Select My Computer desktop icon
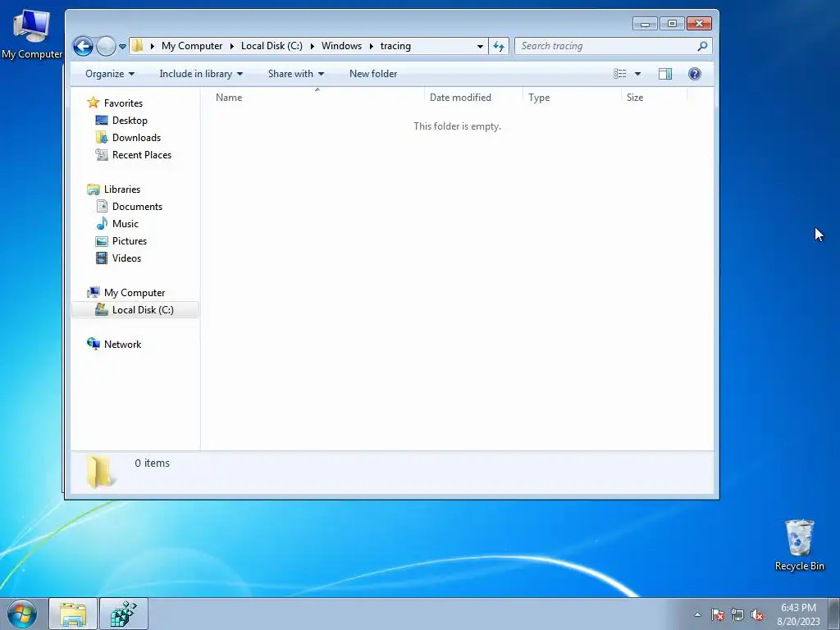 (x=32, y=34)
